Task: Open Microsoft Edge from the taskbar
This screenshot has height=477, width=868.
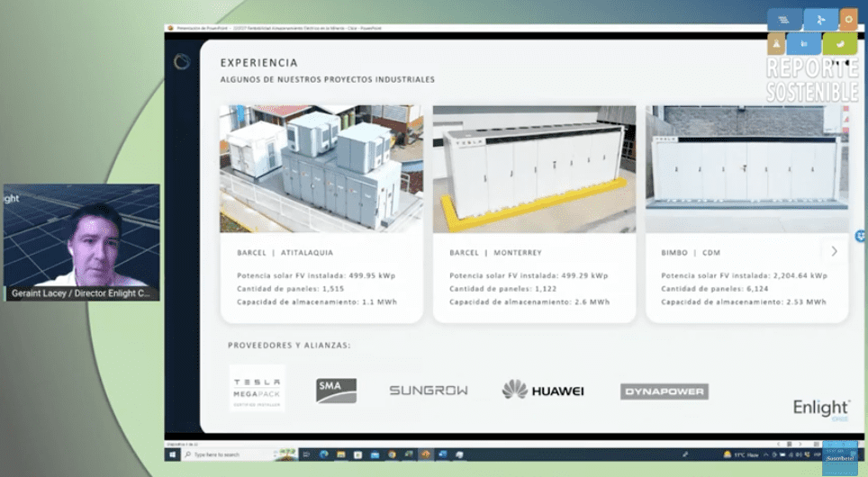Action: pyautogui.click(x=324, y=454)
